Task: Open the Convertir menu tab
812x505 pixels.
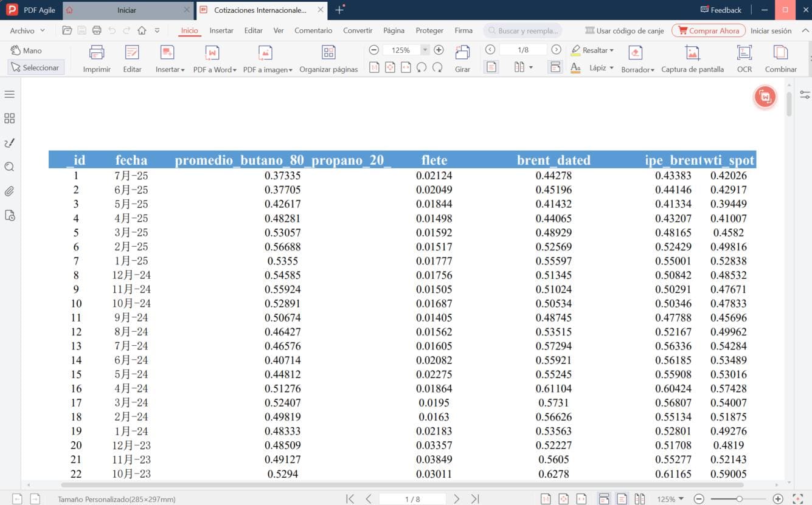Action: point(358,30)
